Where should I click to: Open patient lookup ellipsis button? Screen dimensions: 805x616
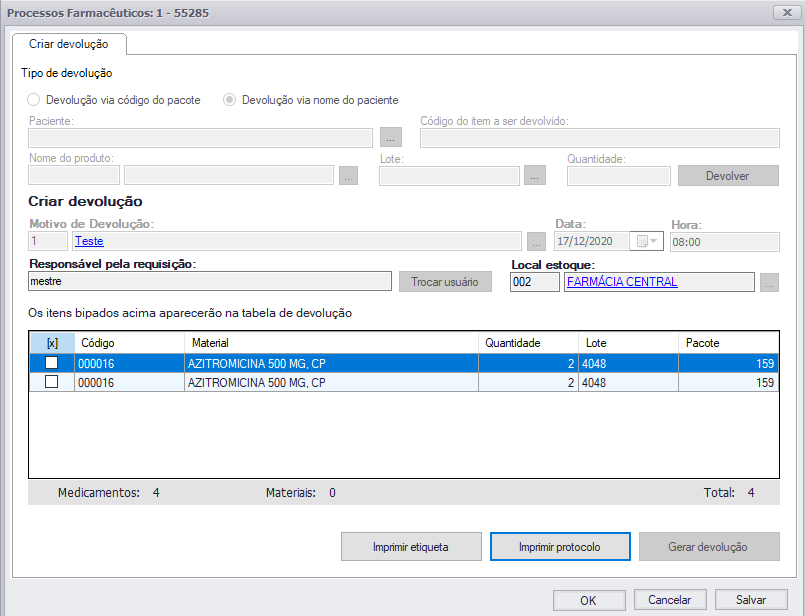pos(391,138)
